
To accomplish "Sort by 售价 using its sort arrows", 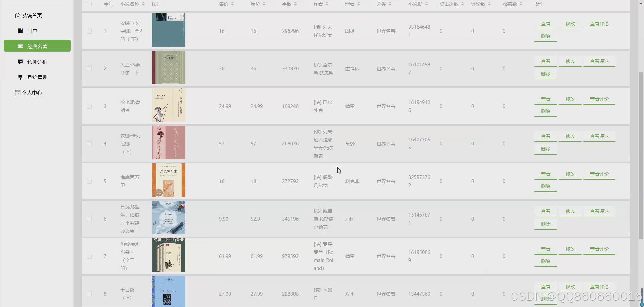I will click(232, 4).
